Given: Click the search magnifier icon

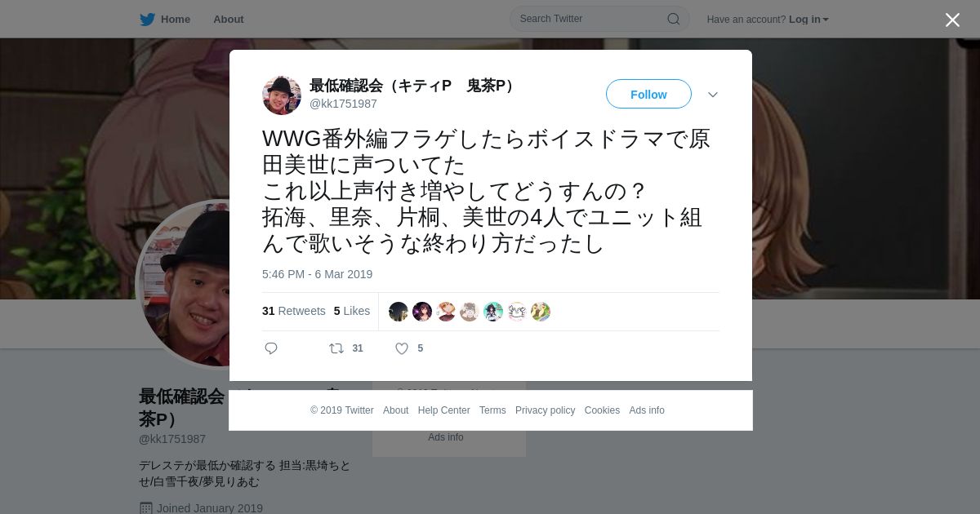Looking at the screenshot, I should [x=674, y=19].
